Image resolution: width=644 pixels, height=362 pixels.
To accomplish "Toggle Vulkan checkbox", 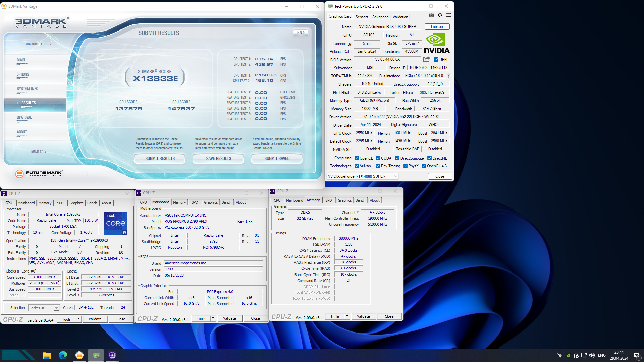I will pos(357,166).
